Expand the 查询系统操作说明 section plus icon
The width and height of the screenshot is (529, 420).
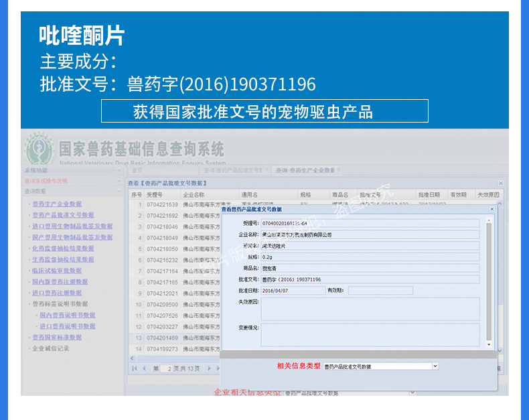(x=119, y=181)
